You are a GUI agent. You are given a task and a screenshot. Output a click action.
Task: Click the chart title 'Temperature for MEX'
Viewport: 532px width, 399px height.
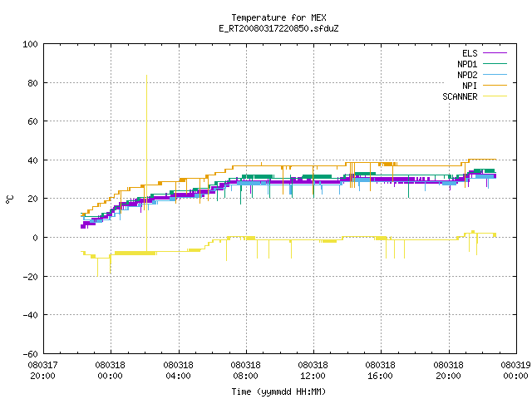(279, 17)
